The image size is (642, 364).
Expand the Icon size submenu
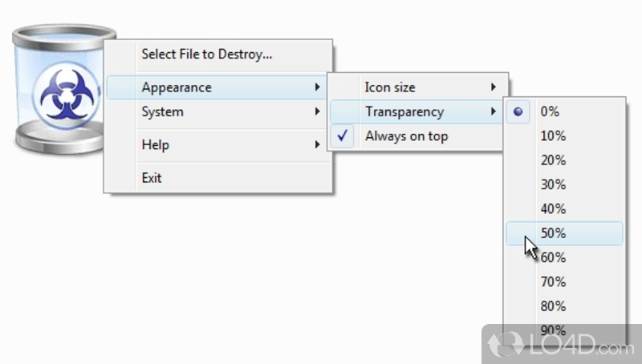(417, 87)
